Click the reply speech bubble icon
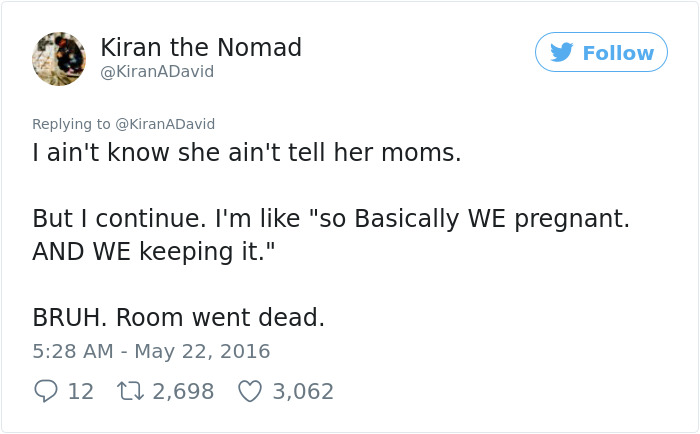This screenshot has width=700, height=434. pyautogui.click(x=46, y=391)
